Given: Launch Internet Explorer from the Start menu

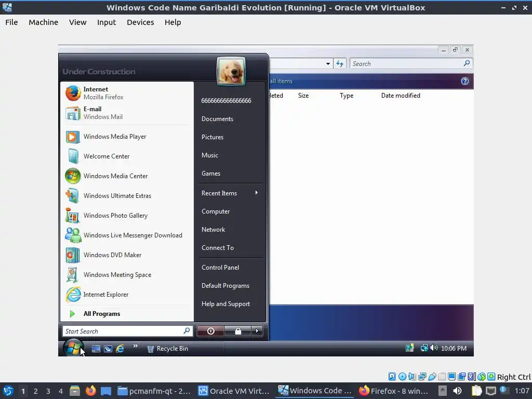Looking at the screenshot, I should [126, 294].
